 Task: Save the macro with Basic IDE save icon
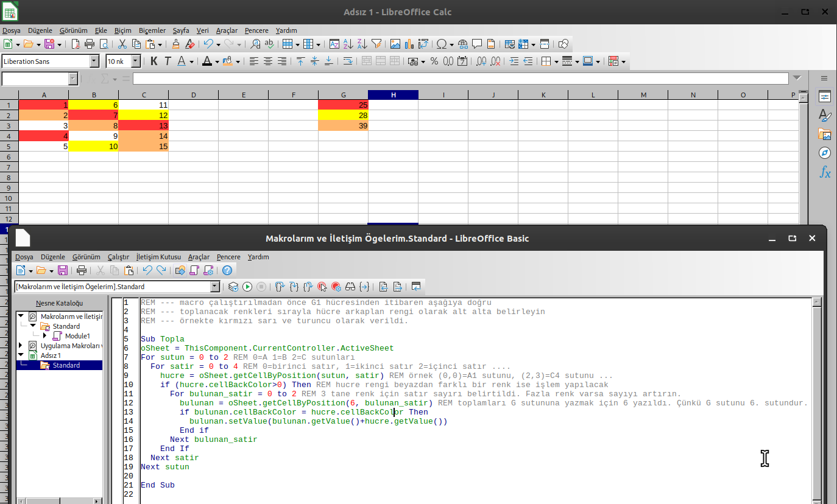click(63, 270)
